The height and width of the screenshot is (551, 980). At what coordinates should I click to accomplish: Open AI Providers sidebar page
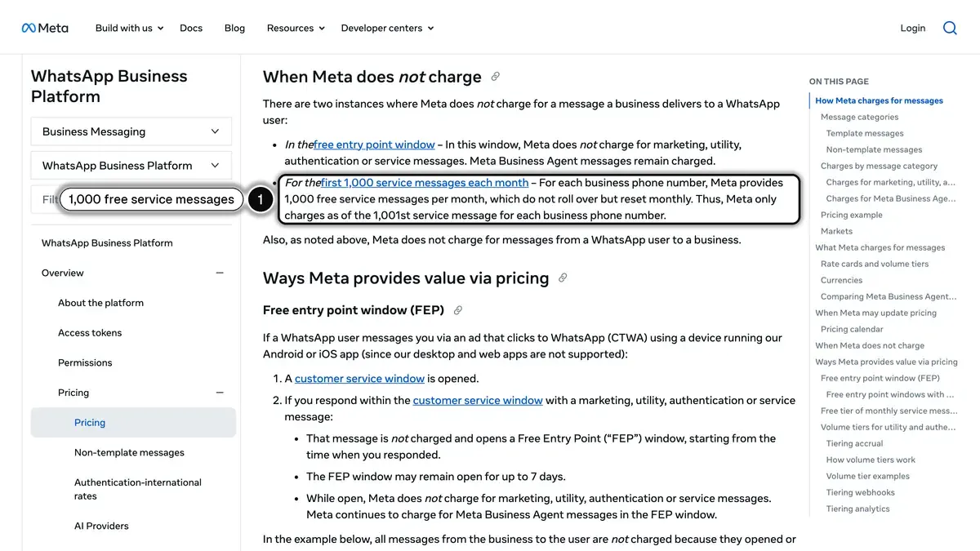click(101, 526)
